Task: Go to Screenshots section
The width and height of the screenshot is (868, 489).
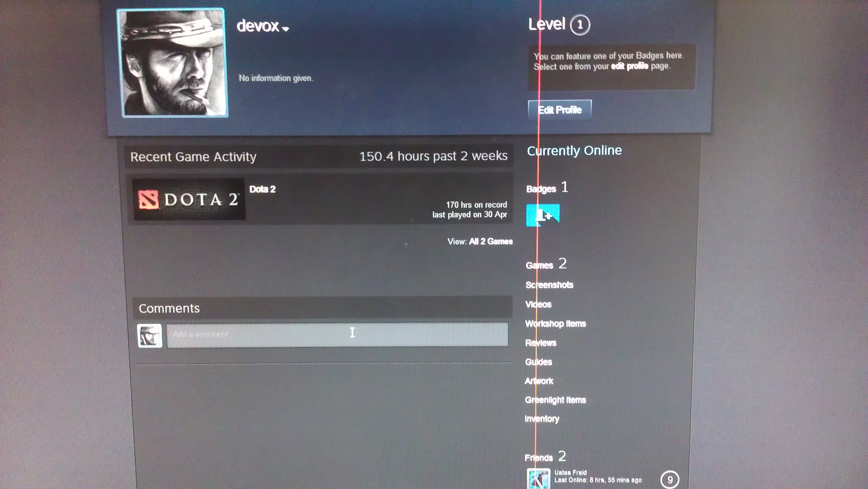Action: (x=549, y=285)
